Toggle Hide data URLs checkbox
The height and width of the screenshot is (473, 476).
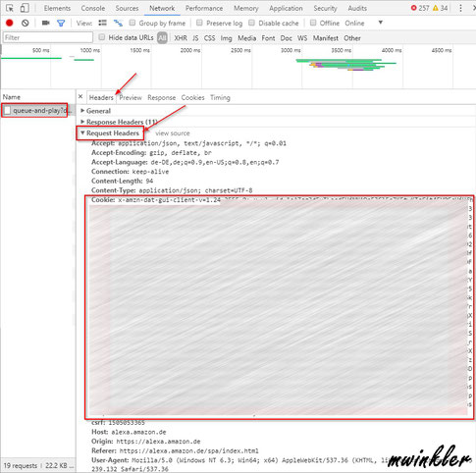point(102,37)
